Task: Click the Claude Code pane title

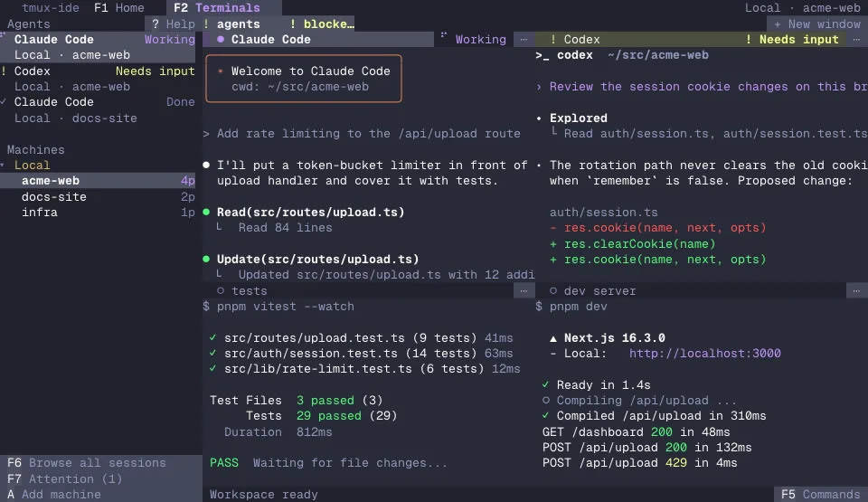Action: click(270, 39)
